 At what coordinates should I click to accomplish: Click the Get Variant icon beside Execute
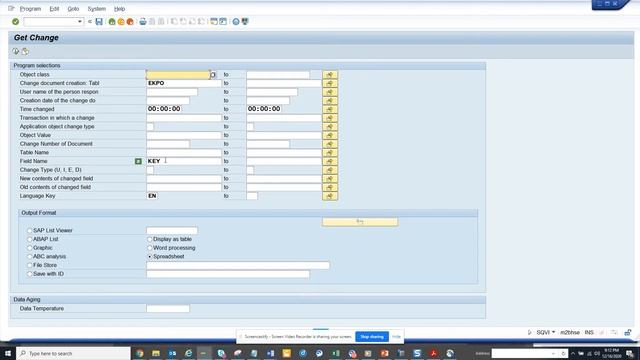tap(25, 51)
